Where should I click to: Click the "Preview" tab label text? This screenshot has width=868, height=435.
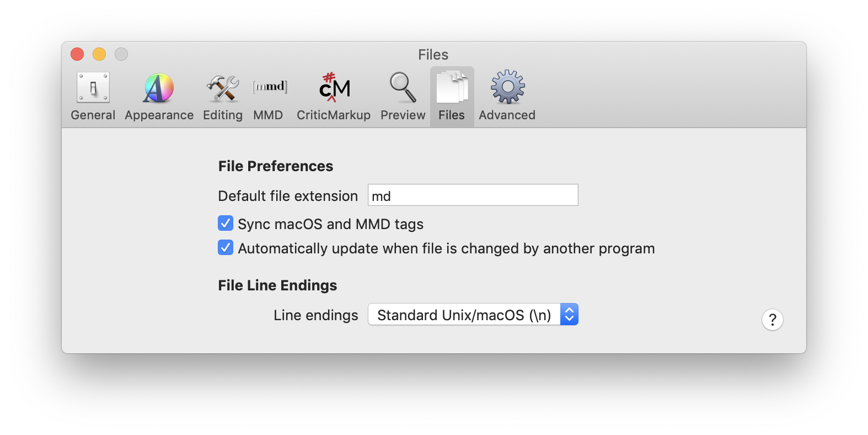pos(403,115)
